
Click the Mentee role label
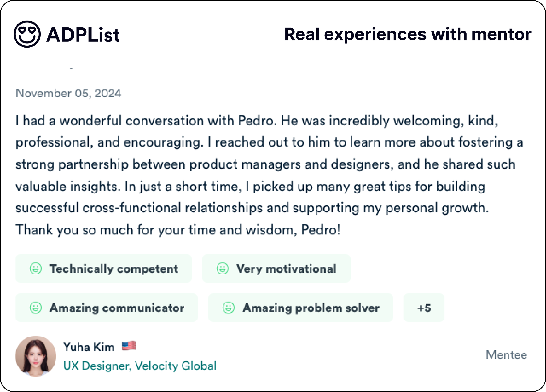tap(506, 355)
